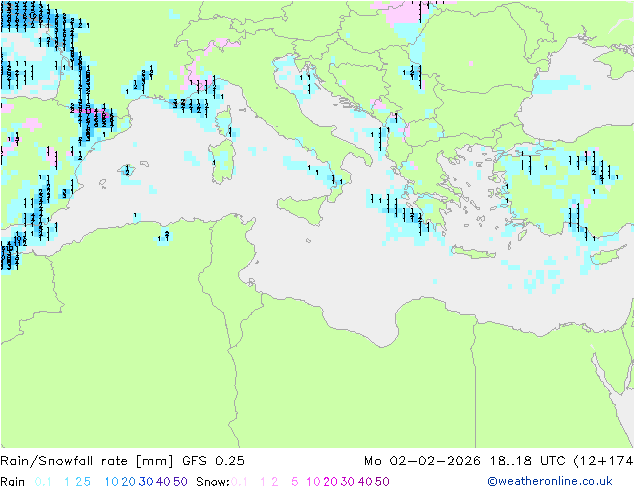Image resolution: width=634 pixels, height=490 pixels.
Task: Select the Snow 5 legend value
Action: (294, 482)
